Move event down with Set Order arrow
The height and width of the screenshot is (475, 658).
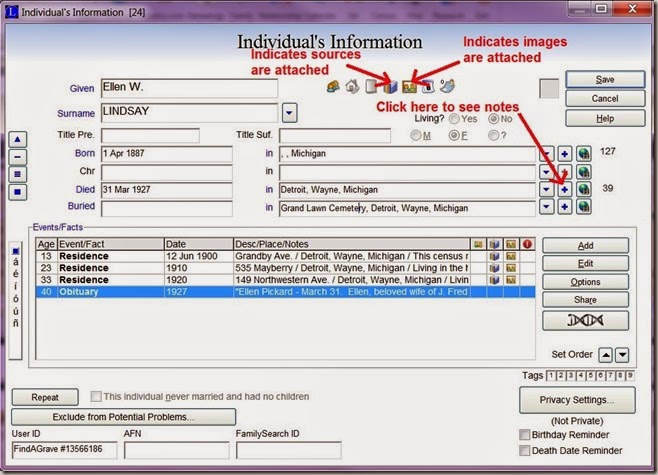click(622, 355)
